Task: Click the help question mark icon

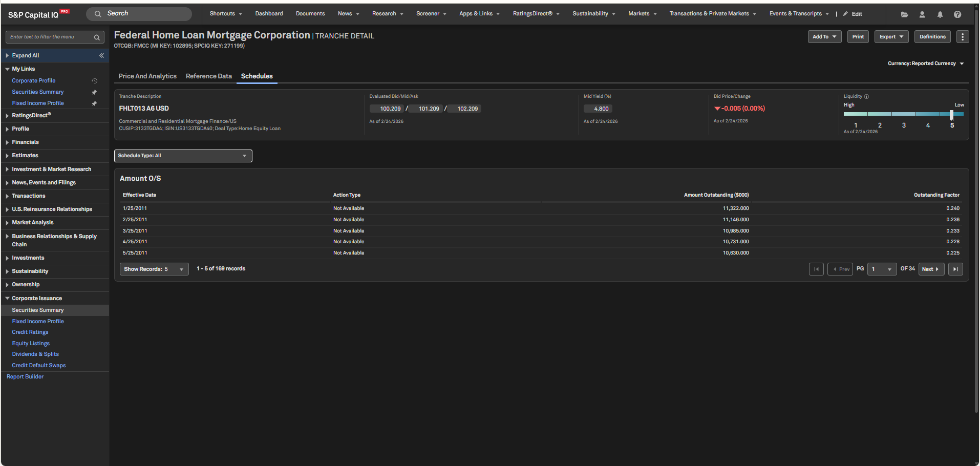Action: coord(957,14)
